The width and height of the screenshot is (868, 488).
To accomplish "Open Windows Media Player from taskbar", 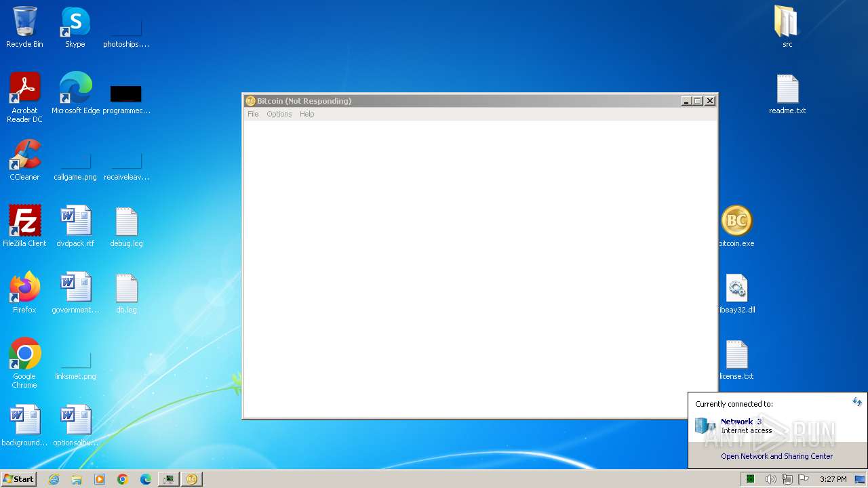I will [100, 479].
